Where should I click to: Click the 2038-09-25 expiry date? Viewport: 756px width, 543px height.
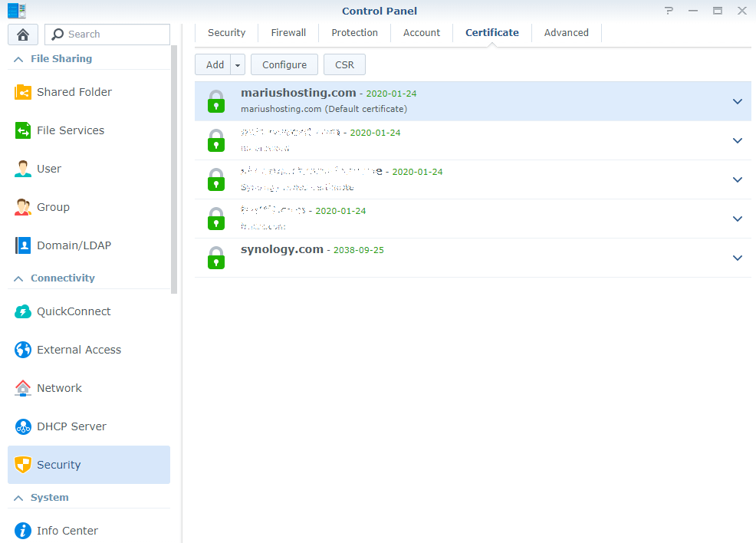[x=358, y=250]
